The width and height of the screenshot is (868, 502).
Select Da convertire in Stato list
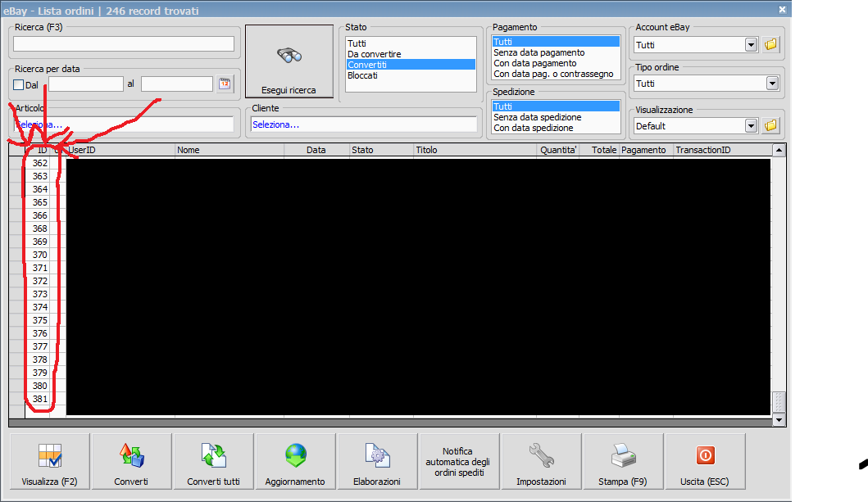click(x=411, y=54)
